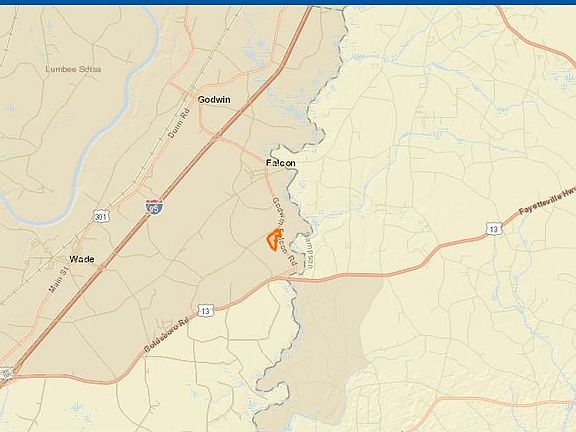Select the US 13 shield on Goldsboro Rd

[205, 311]
